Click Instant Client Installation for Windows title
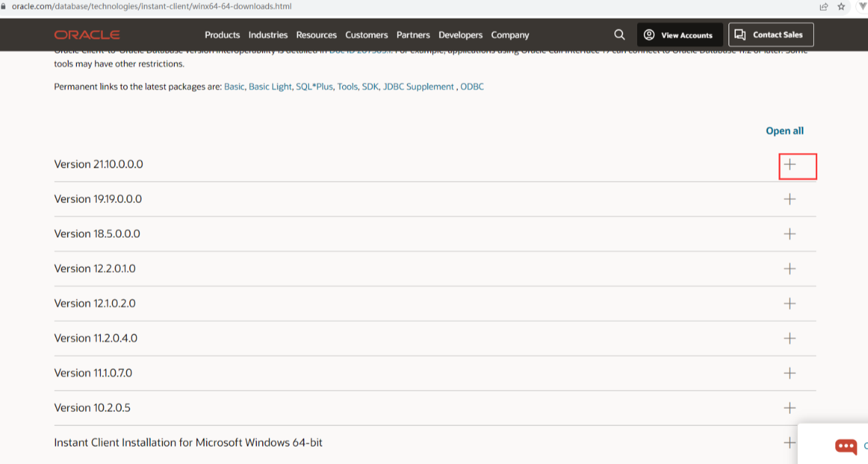Screen dimensions: 868x464 [x=189, y=442]
